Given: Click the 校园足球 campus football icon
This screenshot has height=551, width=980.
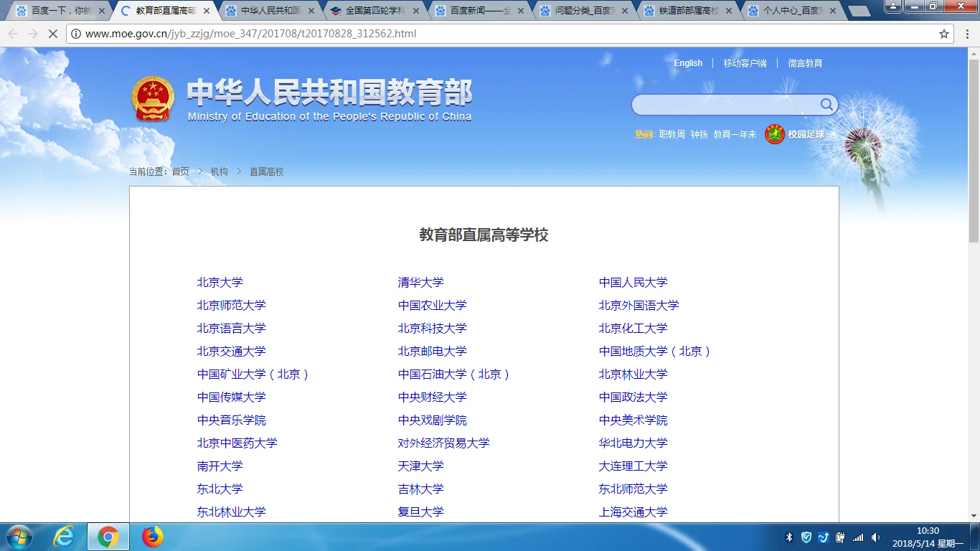Looking at the screenshot, I should click(x=775, y=134).
